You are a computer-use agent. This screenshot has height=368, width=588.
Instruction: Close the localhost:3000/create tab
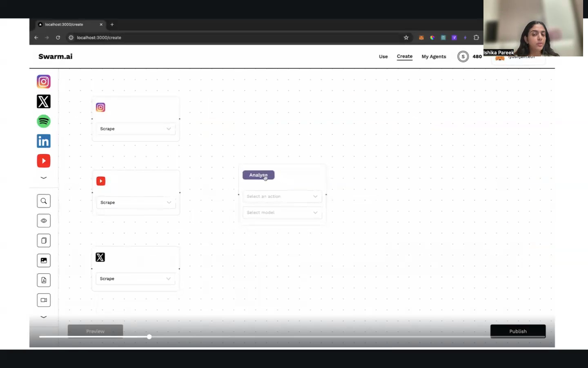click(101, 25)
